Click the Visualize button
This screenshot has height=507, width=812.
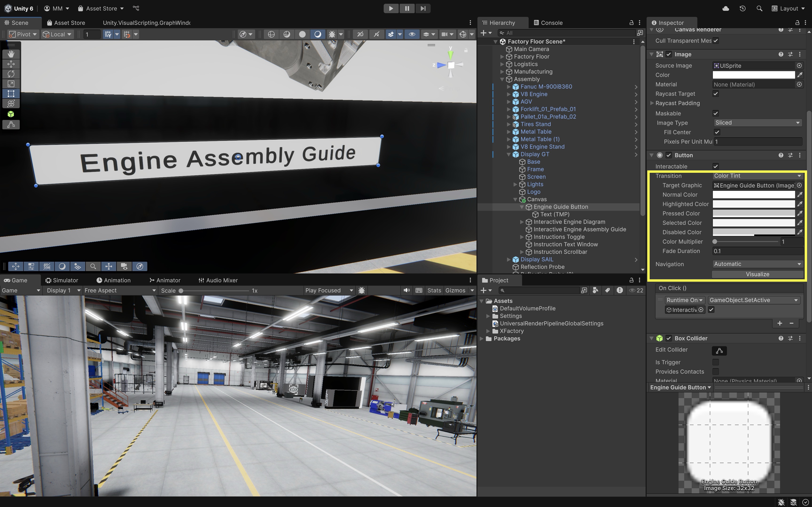757,274
